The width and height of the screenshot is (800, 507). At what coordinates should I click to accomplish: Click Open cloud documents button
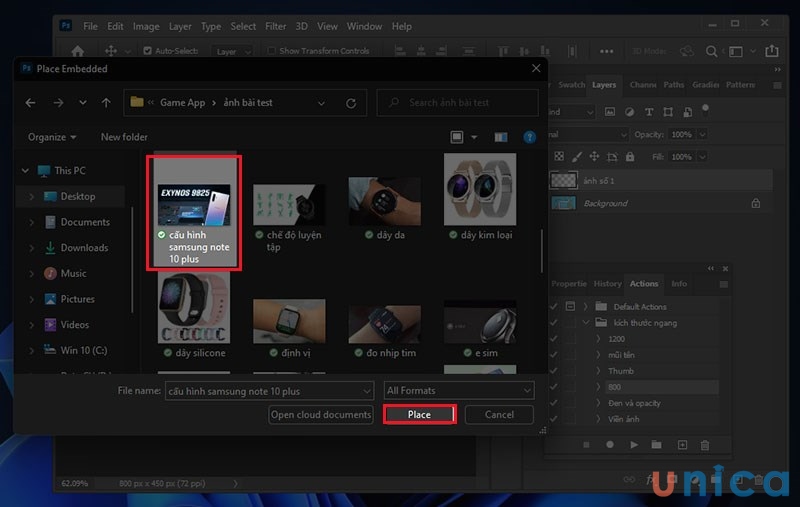point(321,415)
